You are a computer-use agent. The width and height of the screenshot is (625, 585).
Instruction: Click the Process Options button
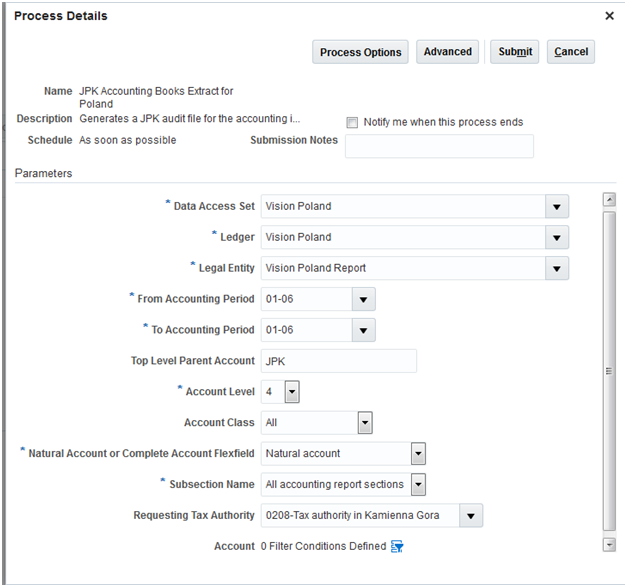361,52
